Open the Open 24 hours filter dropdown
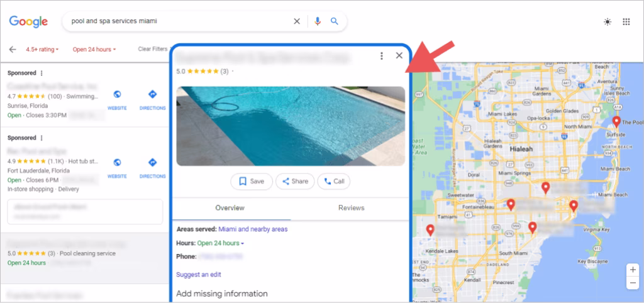 (x=94, y=49)
